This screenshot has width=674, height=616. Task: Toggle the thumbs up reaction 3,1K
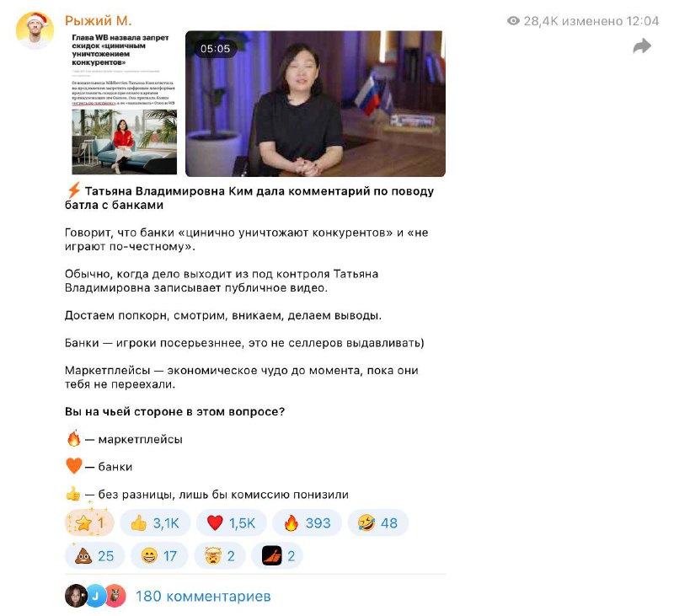coord(155,522)
